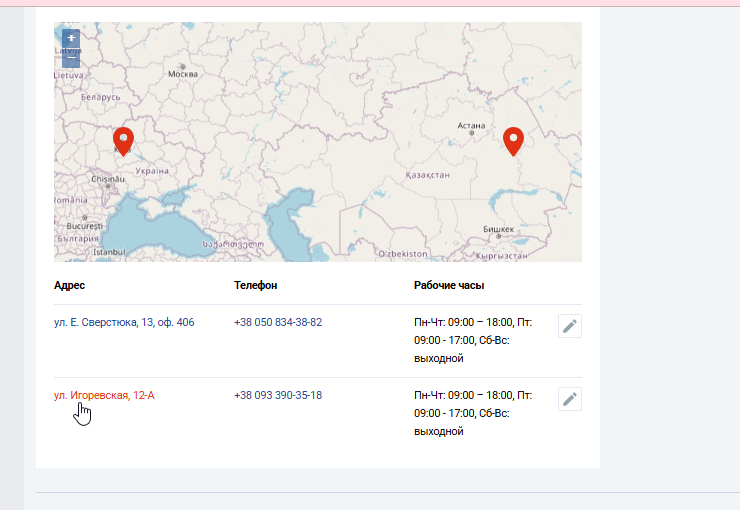Zoom out on the map

tap(71, 58)
